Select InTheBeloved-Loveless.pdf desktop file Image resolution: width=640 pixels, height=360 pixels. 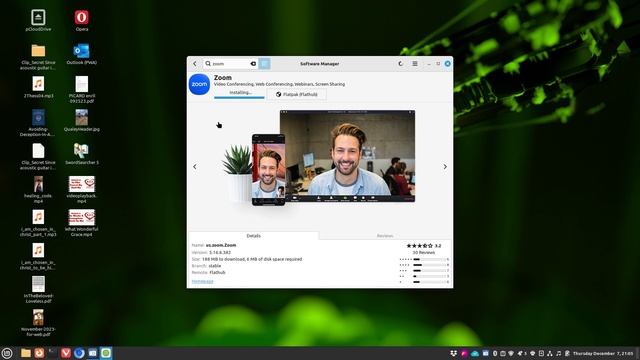(38, 289)
